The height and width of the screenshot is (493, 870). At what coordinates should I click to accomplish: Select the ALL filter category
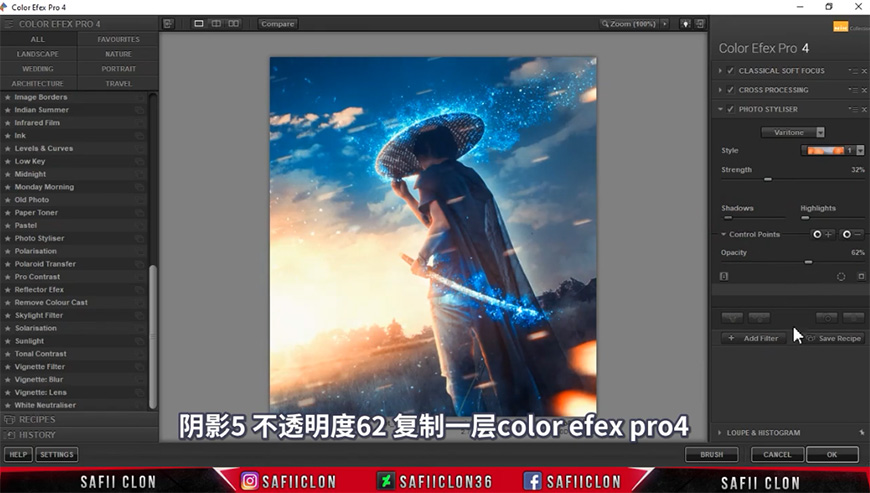pyautogui.click(x=38, y=39)
